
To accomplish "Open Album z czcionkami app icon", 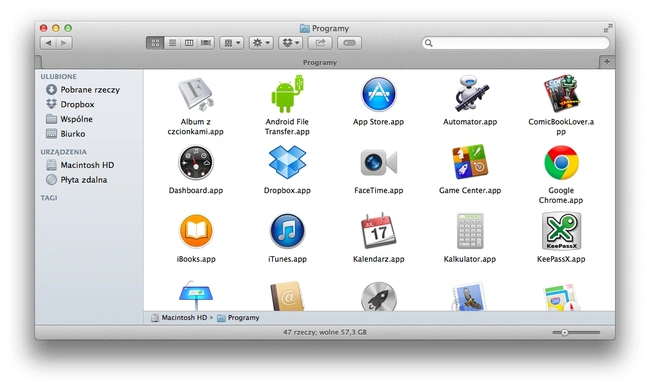I will click(x=196, y=94).
